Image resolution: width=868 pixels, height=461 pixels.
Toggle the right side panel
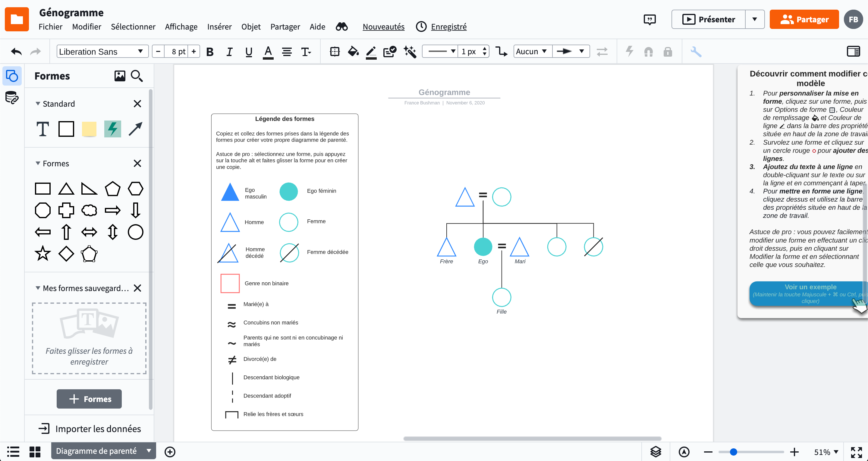(x=853, y=52)
